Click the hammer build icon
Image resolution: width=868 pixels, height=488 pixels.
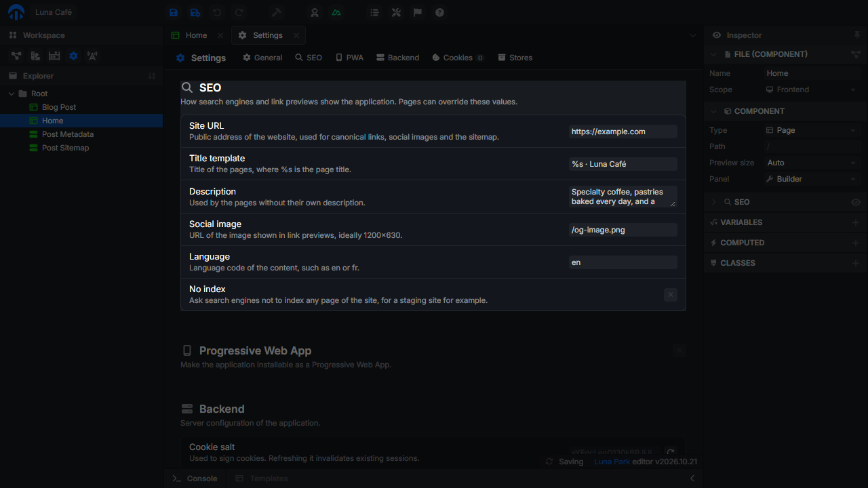point(277,12)
